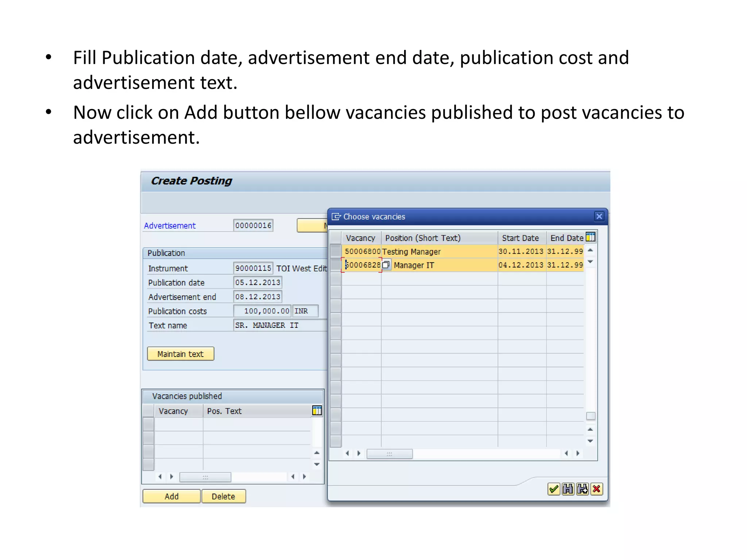Click the vertical scroll handle in dialog
Image resolution: width=747 pixels, height=560 pixels.
click(591, 416)
